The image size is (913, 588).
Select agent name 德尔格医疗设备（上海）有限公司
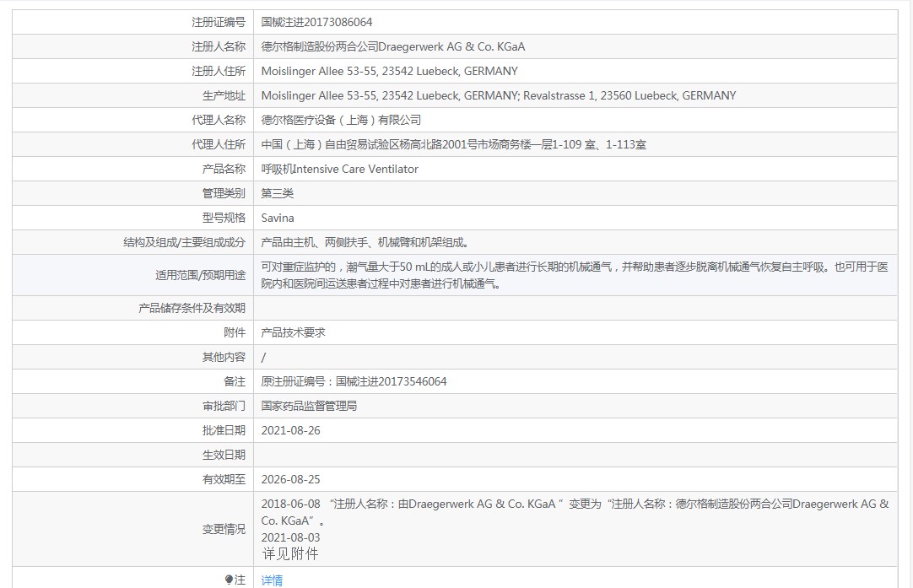341,120
